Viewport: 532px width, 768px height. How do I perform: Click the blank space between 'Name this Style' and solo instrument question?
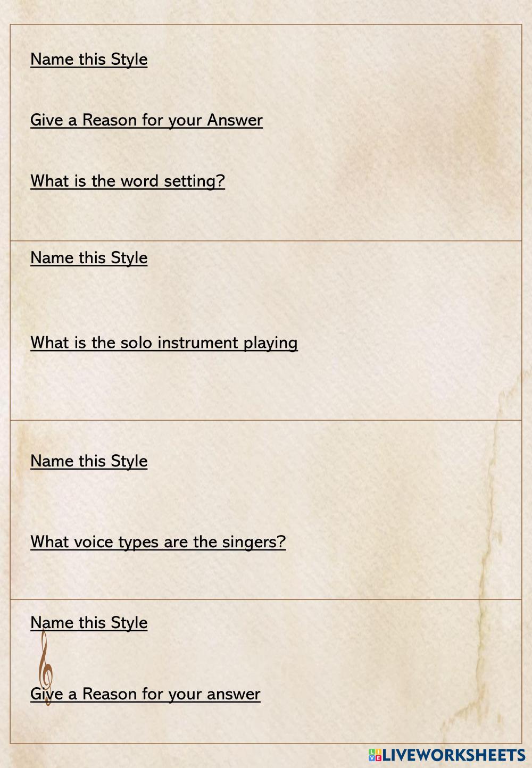(160, 300)
